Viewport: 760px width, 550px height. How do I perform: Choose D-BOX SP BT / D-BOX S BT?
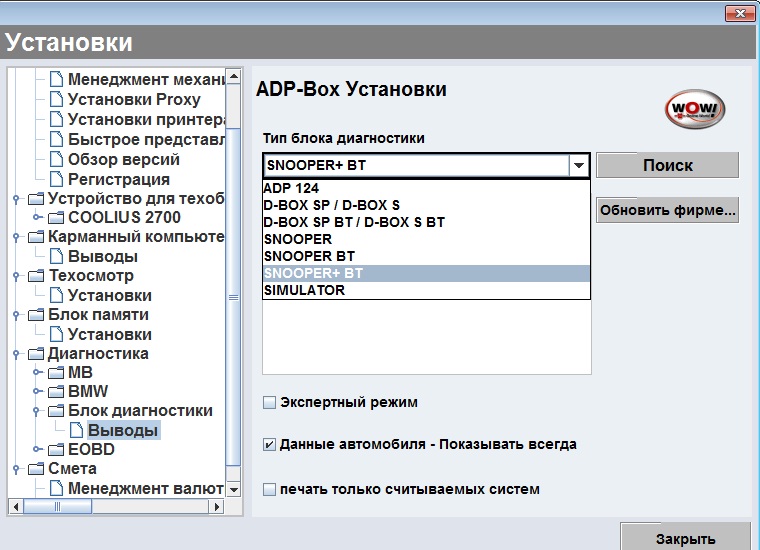point(426,222)
